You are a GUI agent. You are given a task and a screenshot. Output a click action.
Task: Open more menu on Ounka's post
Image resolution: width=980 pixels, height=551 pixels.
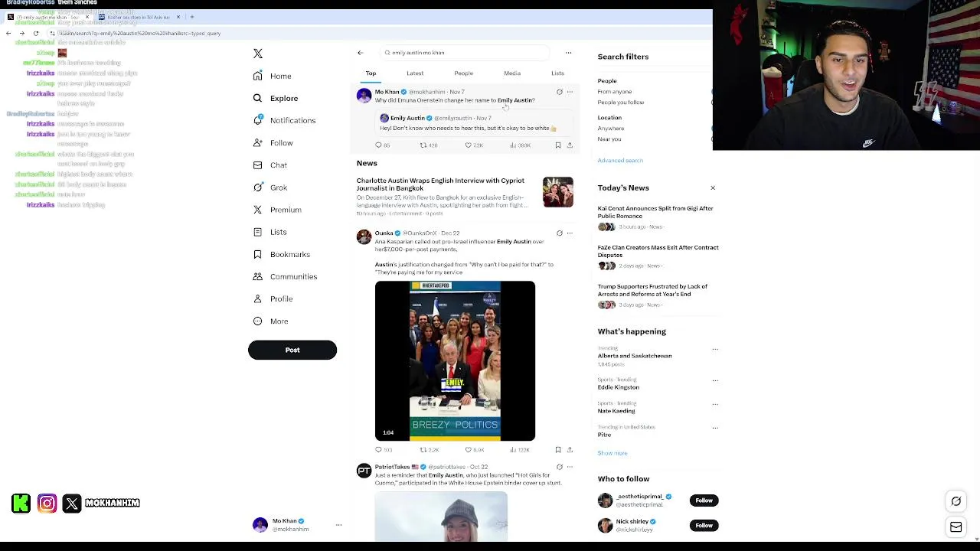(x=570, y=233)
